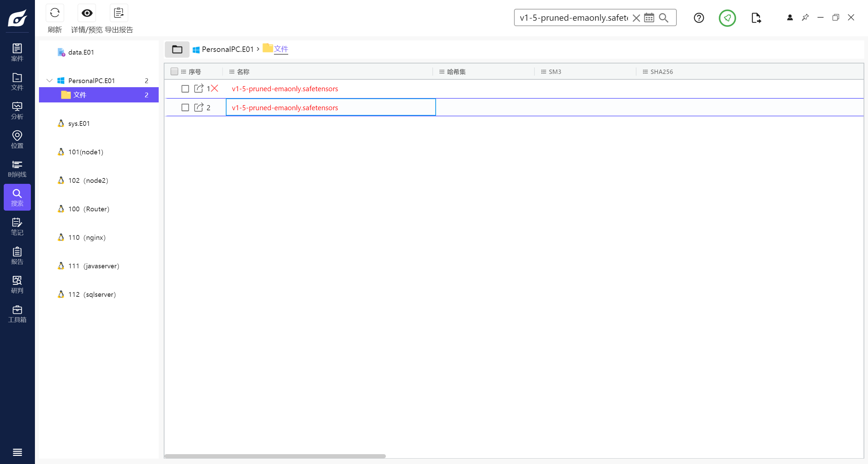This screenshot has height=464, width=868.
Task: Select 111 (javaserver) evidence item
Action: point(94,266)
